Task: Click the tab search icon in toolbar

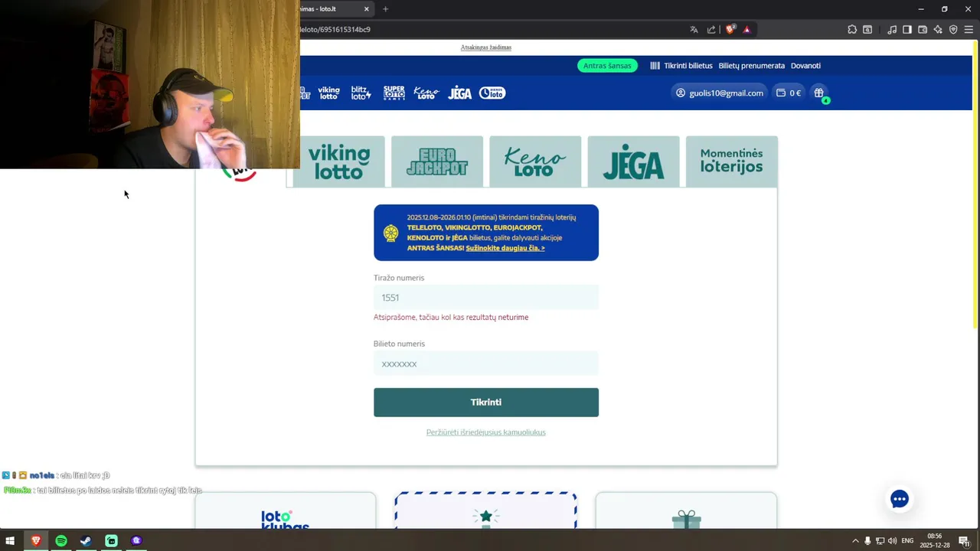Action: point(867,29)
